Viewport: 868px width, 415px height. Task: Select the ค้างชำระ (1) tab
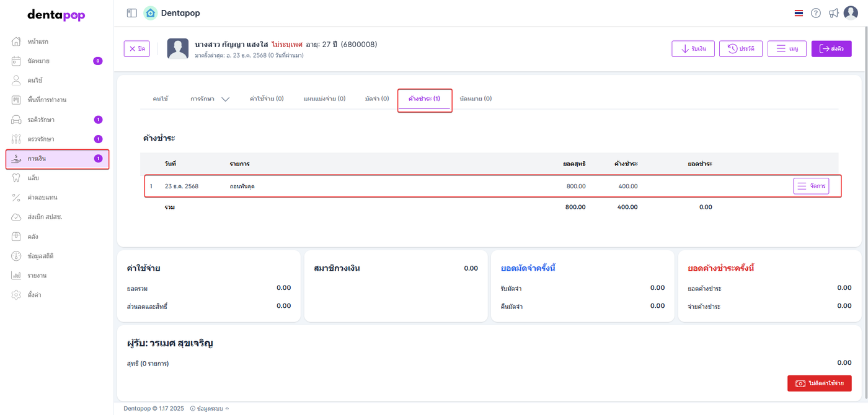[x=425, y=99]
